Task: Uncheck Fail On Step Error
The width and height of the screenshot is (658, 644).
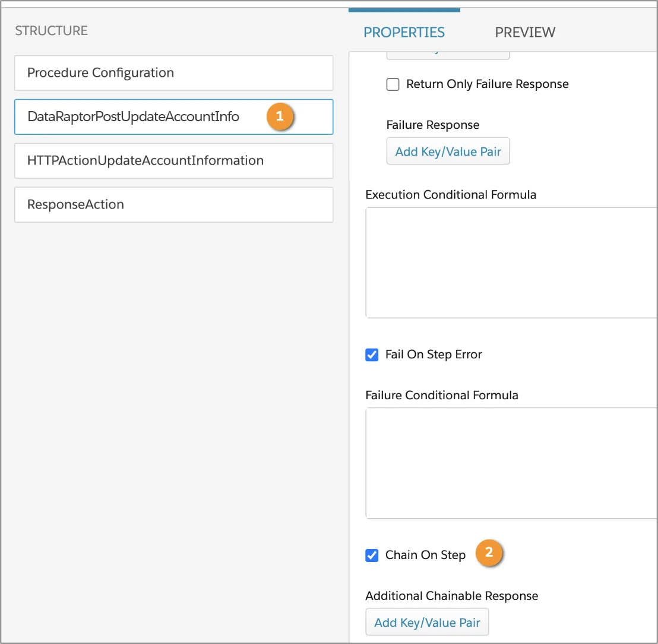Action: (372, 355)
